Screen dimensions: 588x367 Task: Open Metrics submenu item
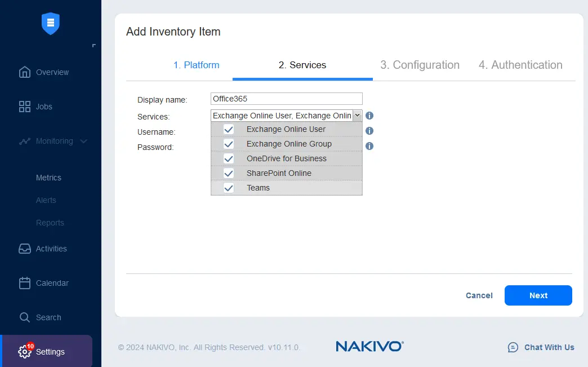[x=48, y=178]
